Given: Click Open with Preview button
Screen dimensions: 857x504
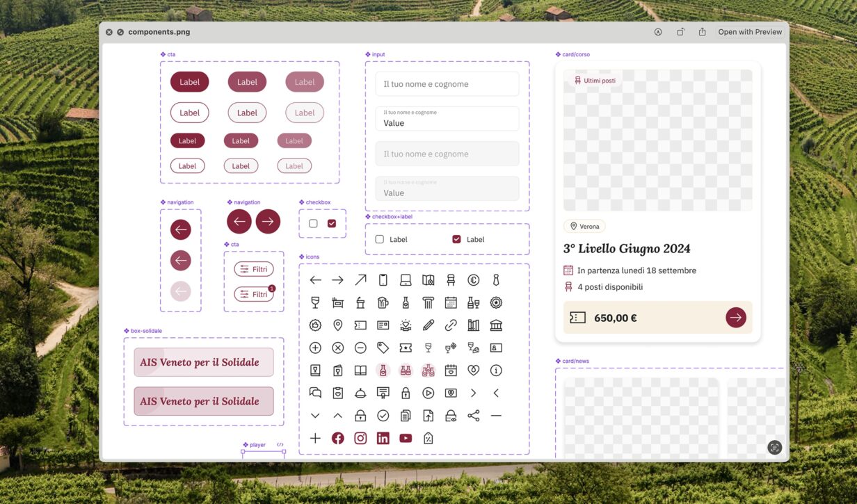Looking at the screenshot, I should [x=750, y=32].
